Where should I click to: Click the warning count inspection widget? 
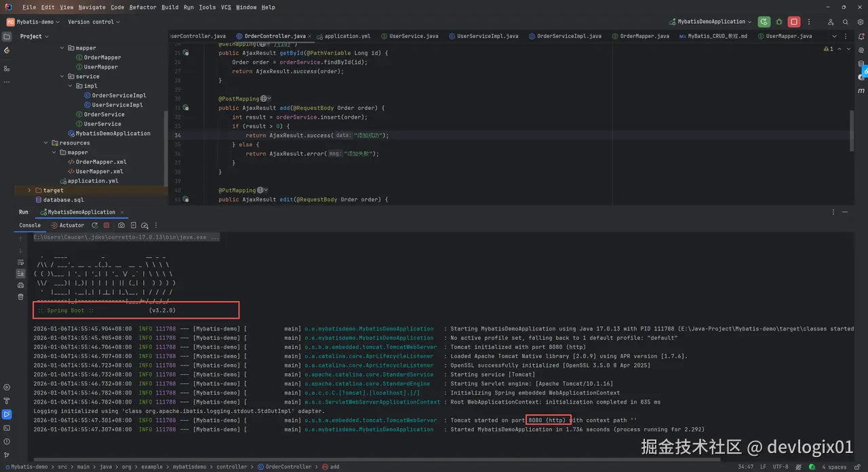point(829,49)
